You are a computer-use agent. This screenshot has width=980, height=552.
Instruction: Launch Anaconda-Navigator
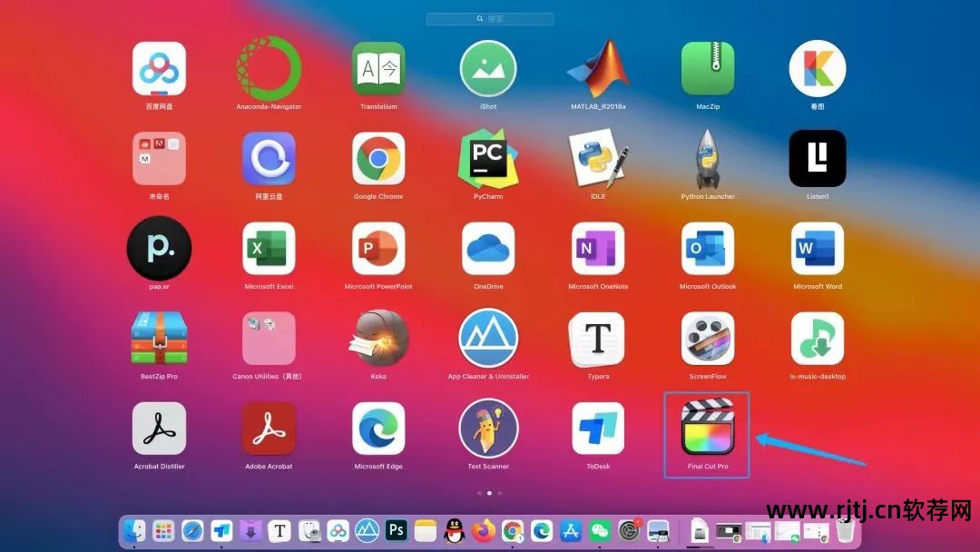(x=269, y=69)
